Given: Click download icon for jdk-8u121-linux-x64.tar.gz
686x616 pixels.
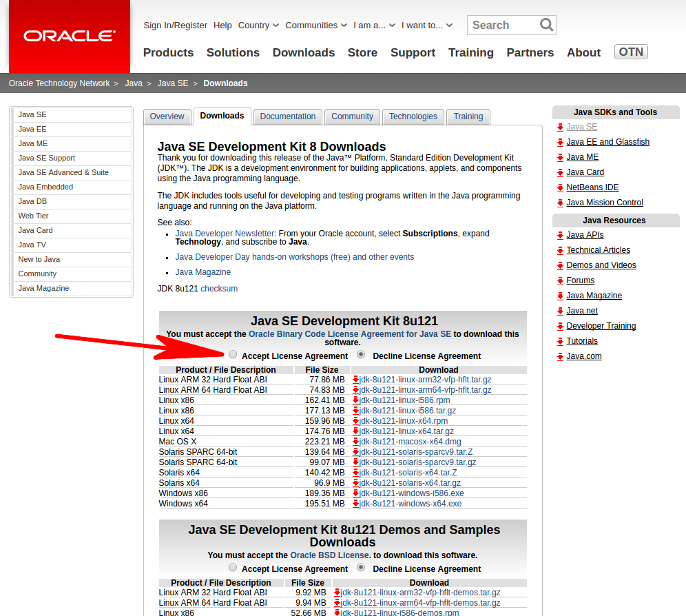Looking at the screenshot, I should 355,431.
